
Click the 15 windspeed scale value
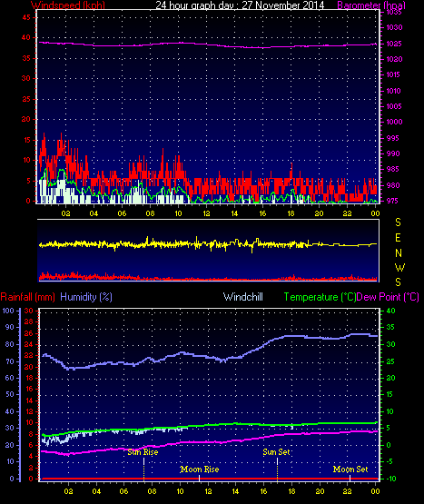pyautogui.click(x=26, y=140)
